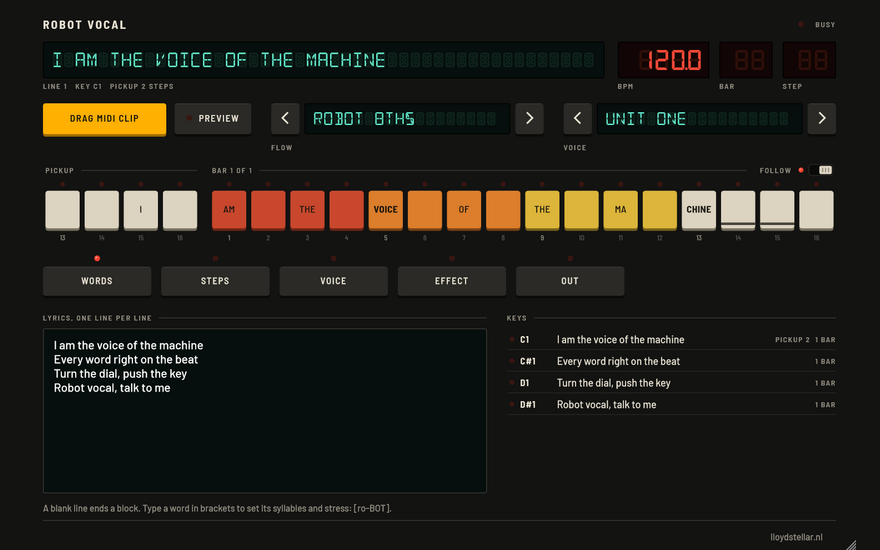Click the BPM 120.0 display

pos(663,60)
